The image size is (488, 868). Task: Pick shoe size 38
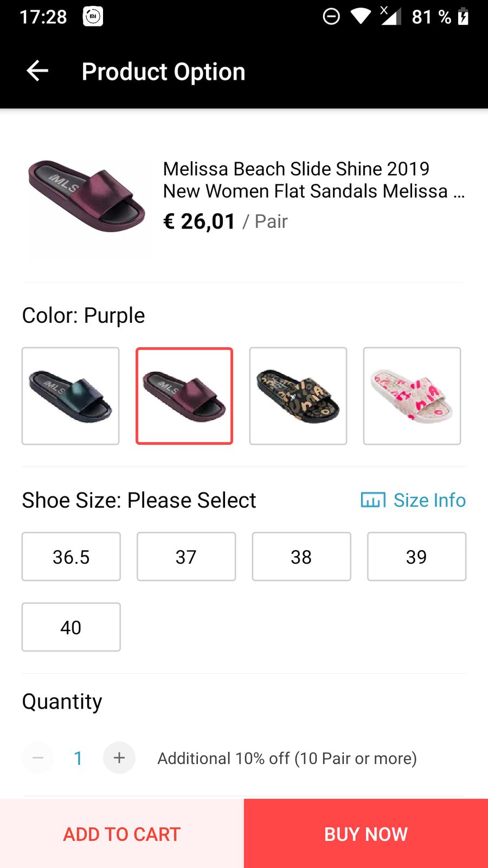point(301,557)
